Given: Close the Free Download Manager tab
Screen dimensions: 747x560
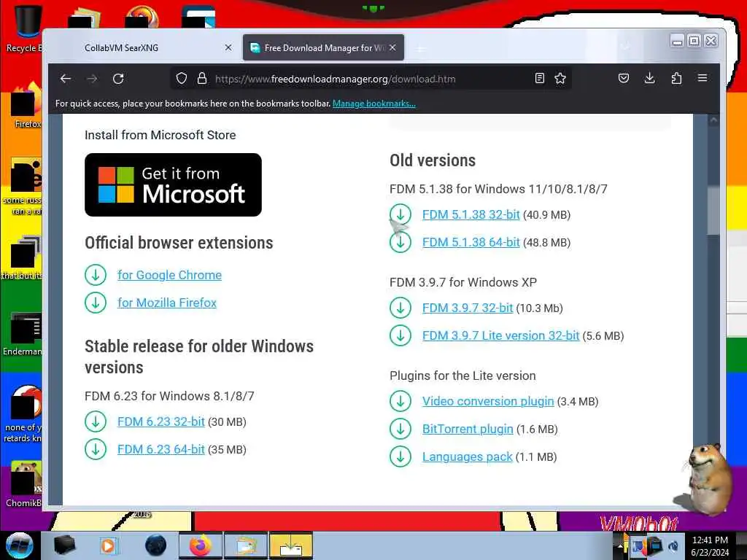Looking at the screenshot, I should (x=392, y=47).
